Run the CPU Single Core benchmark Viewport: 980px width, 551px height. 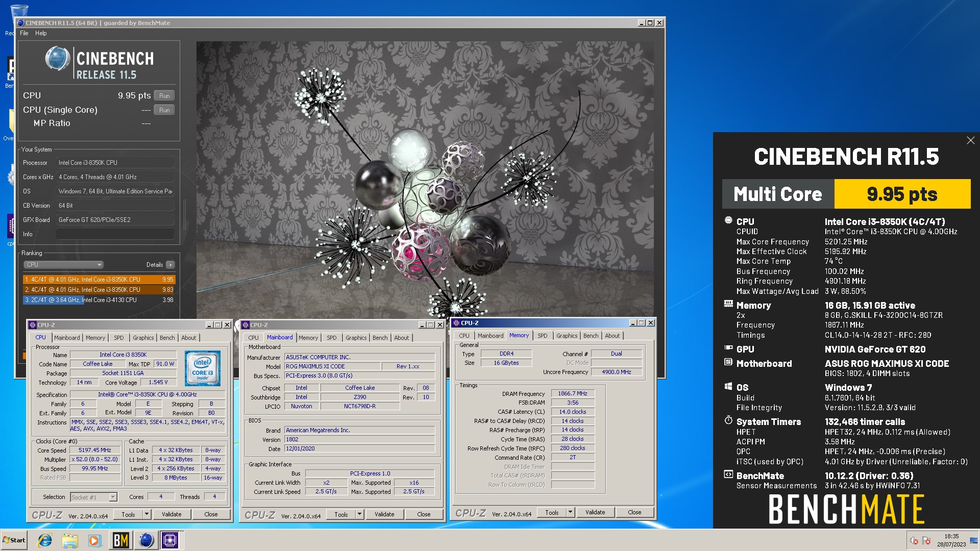point(164,110)
